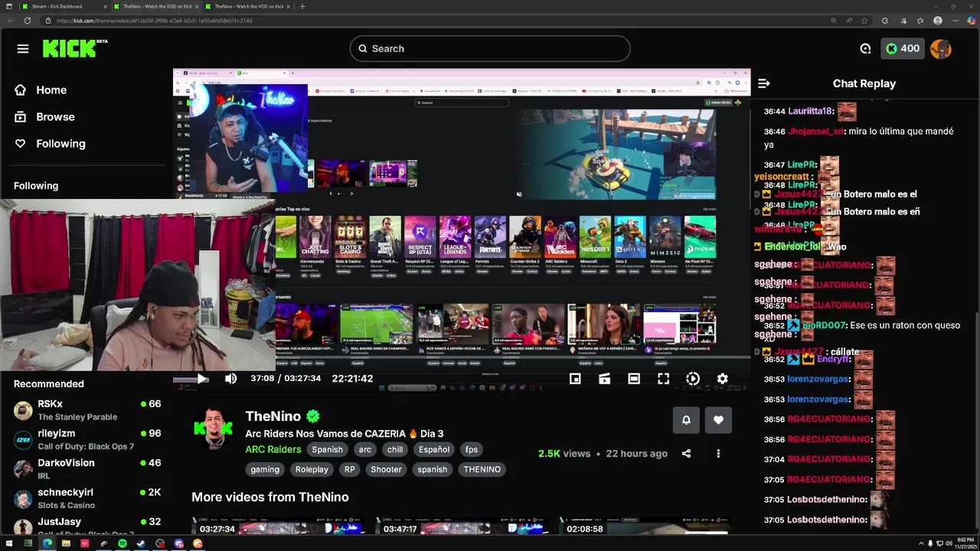This screenshot has height=551, width=980.
Task: Open Microsoft Edge taskbar icon
Action: (x=47, y=543)
